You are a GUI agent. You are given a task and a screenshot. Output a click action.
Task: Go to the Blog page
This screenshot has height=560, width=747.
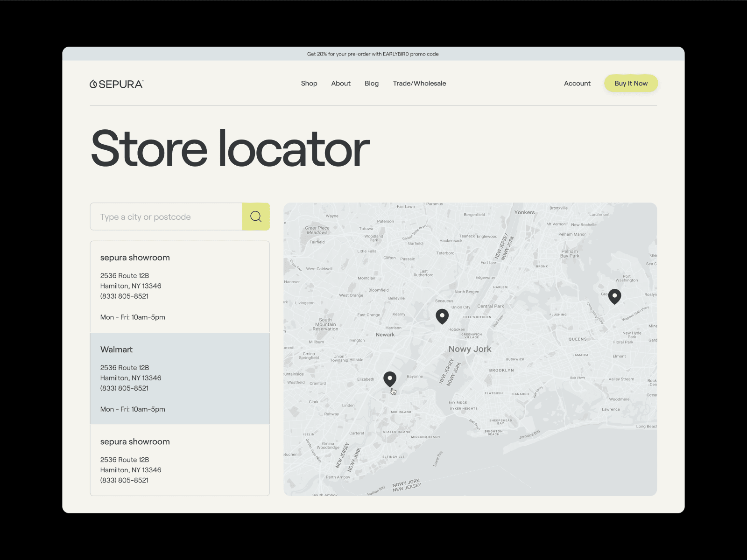(x=372, y=84)
